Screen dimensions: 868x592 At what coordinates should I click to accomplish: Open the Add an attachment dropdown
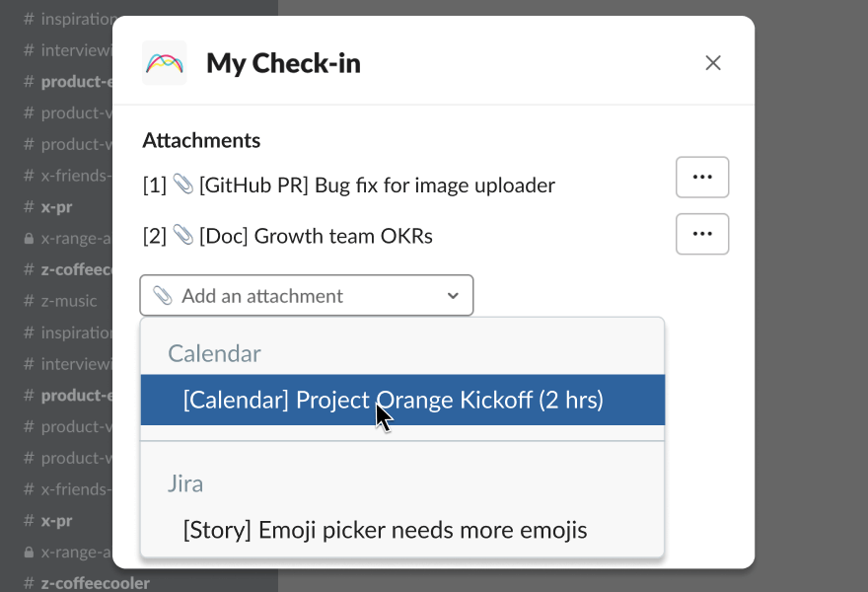306,295
